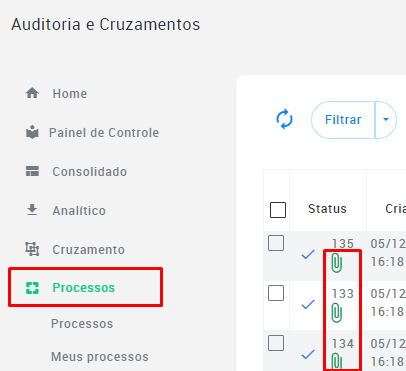Viewport: 406px width, 371px height.
Task: Click the green Processos icon
Action: (32, 288)
